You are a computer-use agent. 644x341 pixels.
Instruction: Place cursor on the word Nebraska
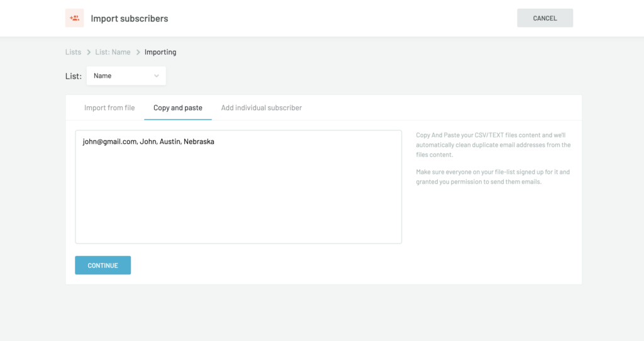199,142
